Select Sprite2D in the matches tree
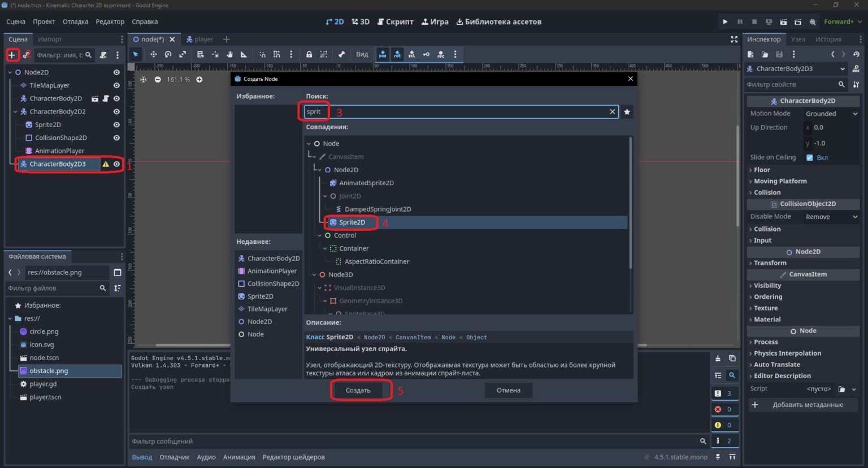868x468 pixels. point(352,222)
